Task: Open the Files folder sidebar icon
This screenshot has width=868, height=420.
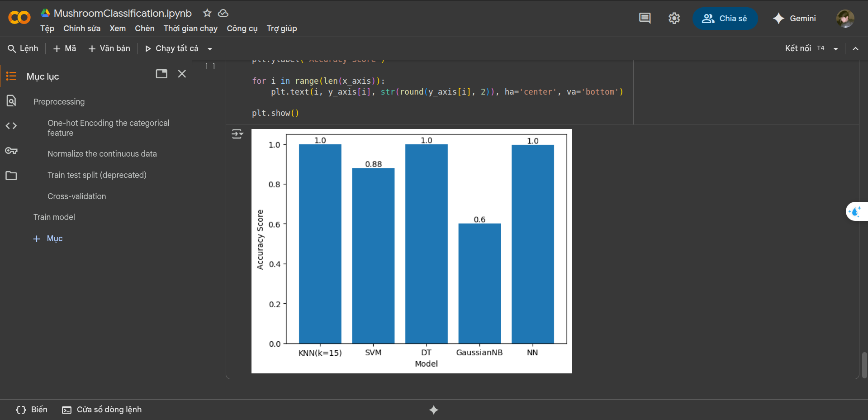Action: click(x=11, y=176)
